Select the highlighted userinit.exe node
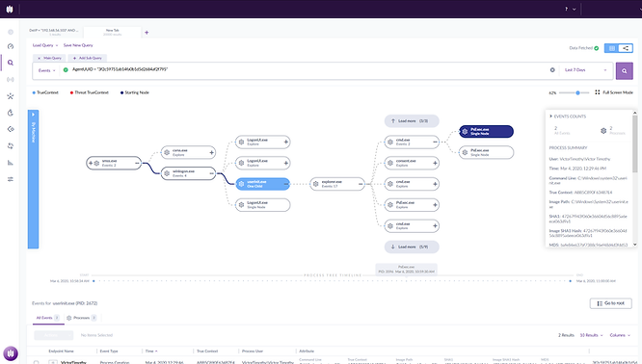The height and width of the screenshot is (364, 642). point(263,184)
